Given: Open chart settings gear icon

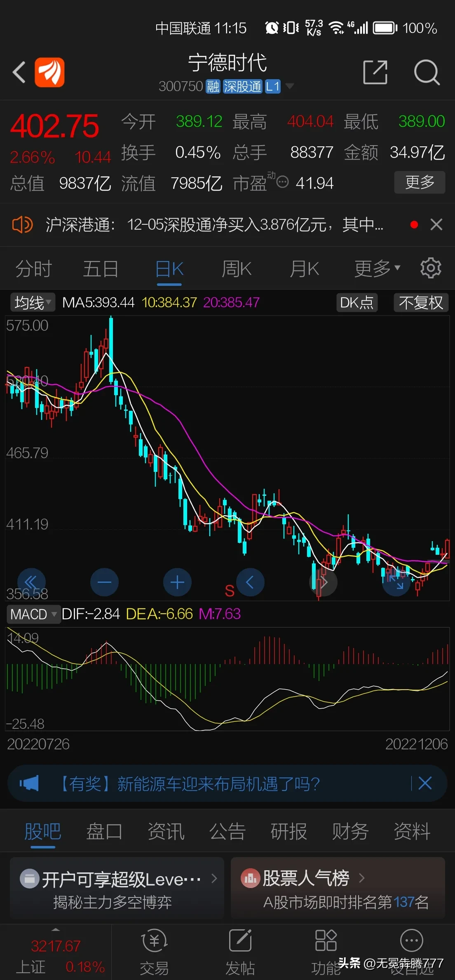Looking at the screenshot, I should (x=431, y=269).
